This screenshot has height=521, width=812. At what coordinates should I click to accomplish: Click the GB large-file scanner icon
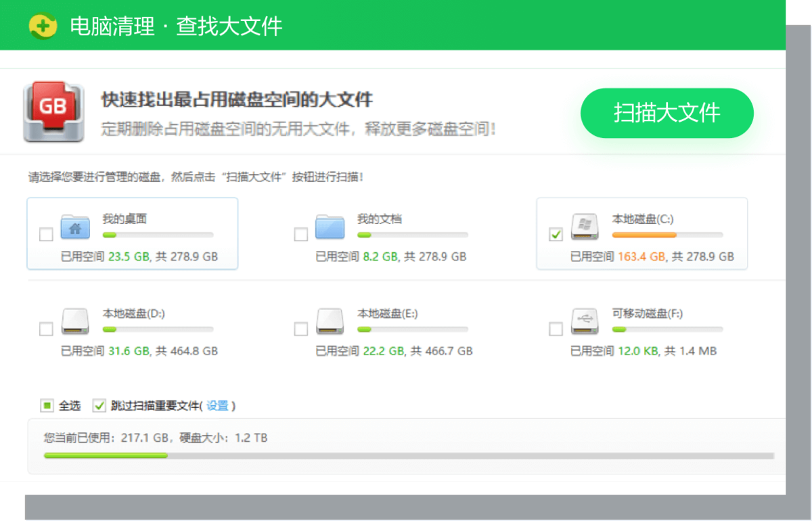pos(53,112)
